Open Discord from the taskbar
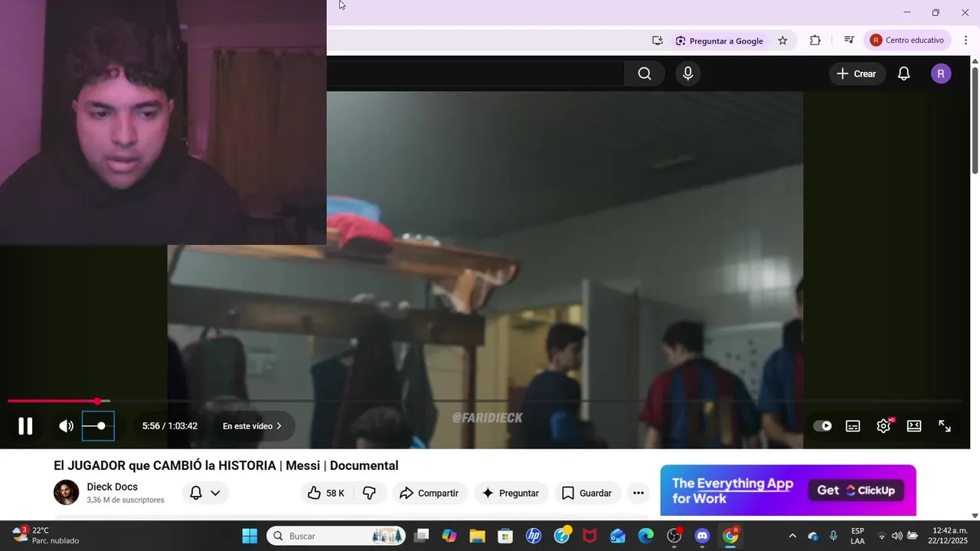This screenshot has width=980, height=551. coord(702,536)
